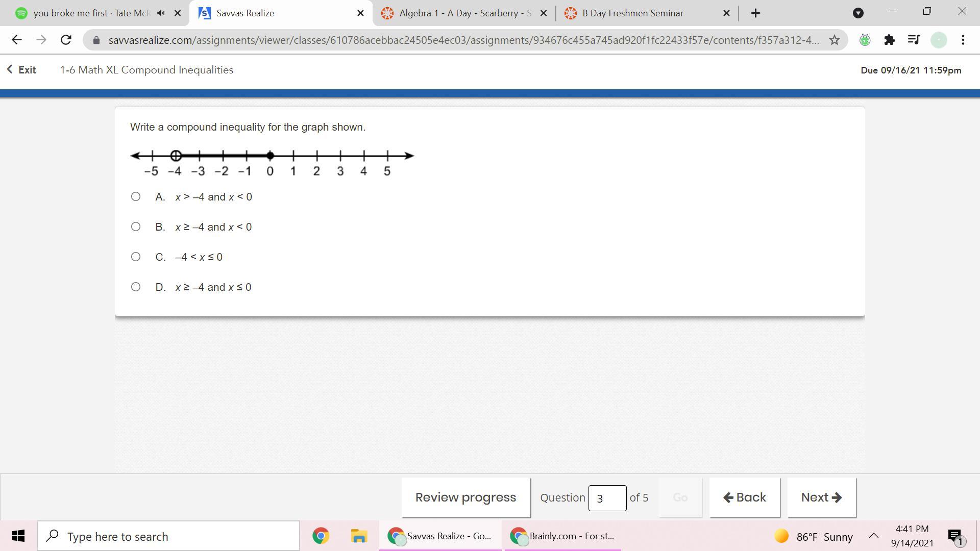The width and height of the screenshot is (980, 551).
Task: Choose answer option D
Action: point(136,287)
